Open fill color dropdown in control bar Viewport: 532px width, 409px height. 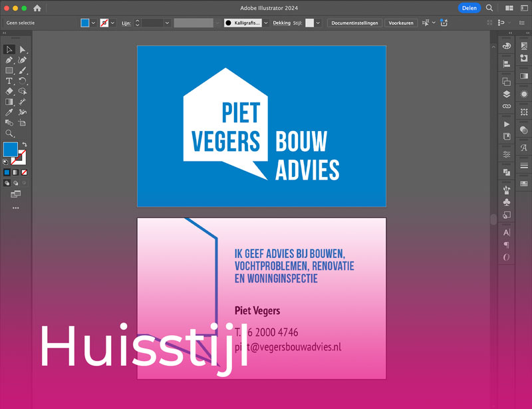click(93, 23)
